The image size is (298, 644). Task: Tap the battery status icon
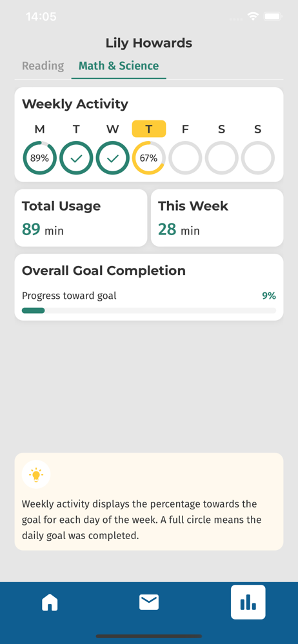(x=272, y=17)
